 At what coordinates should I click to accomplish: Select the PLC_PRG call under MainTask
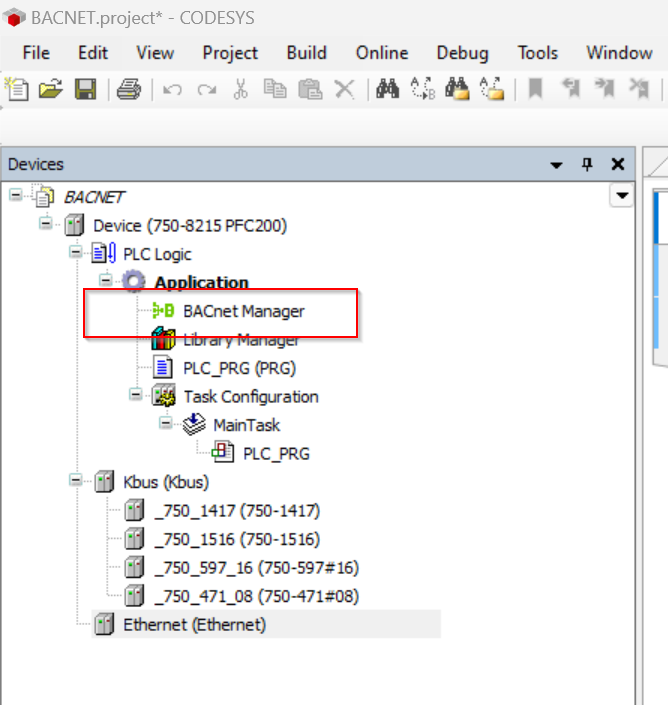(x=276, y=454)
